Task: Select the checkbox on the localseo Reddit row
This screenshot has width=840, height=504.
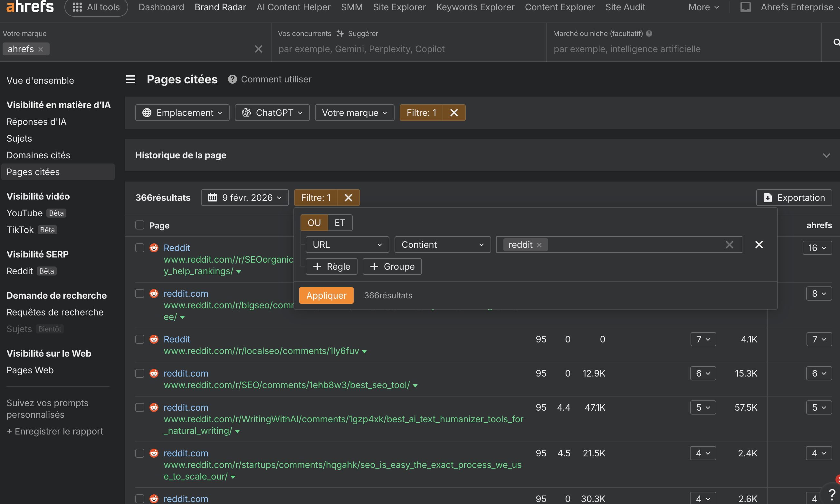Action: pos(140,339)
